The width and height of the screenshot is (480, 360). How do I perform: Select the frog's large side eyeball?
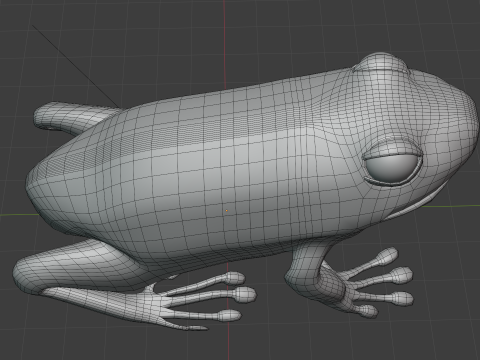pos(392,168)
